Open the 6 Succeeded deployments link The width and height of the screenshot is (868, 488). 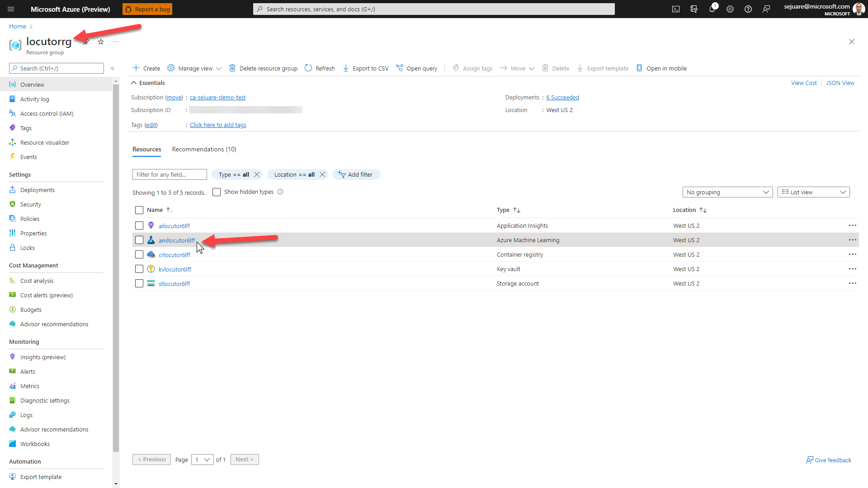coord(562,97)
